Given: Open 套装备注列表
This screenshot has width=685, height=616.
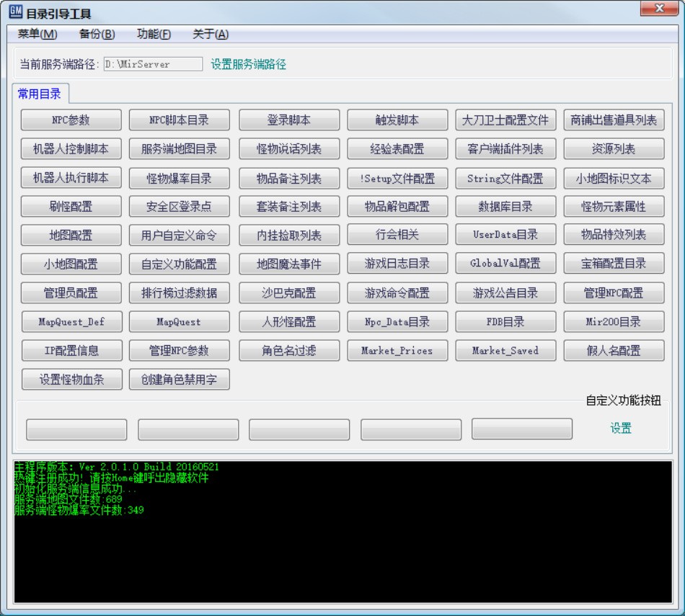Looking at the screenshot, I should [x=288, y=206].
